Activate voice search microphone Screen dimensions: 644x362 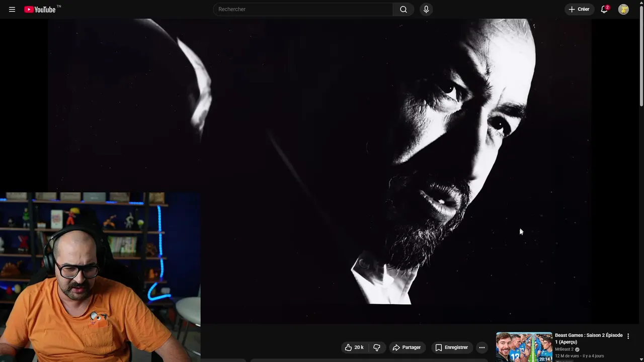click(426, 9)
